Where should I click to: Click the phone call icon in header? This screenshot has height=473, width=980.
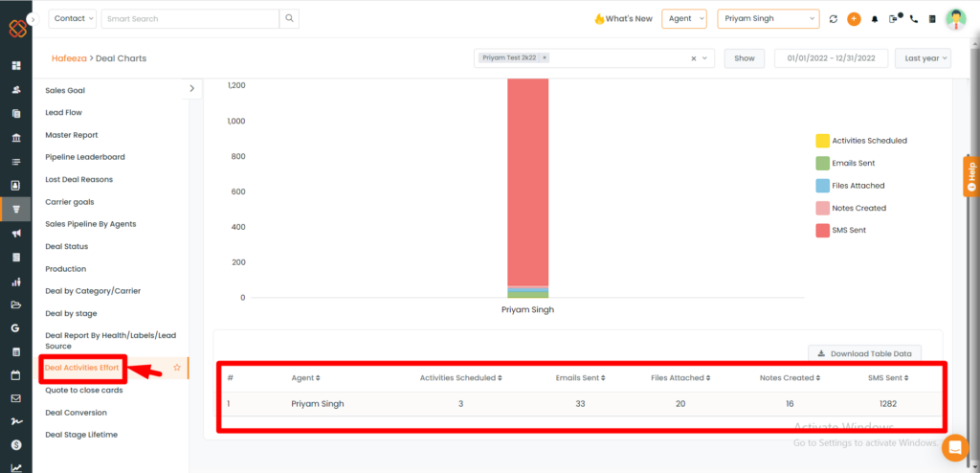[914, 19]
